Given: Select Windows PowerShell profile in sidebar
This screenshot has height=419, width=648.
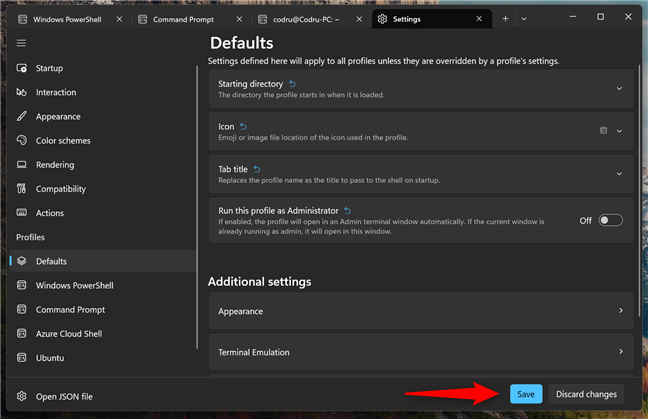Looking at the screenshot, I should click(102, 285).
